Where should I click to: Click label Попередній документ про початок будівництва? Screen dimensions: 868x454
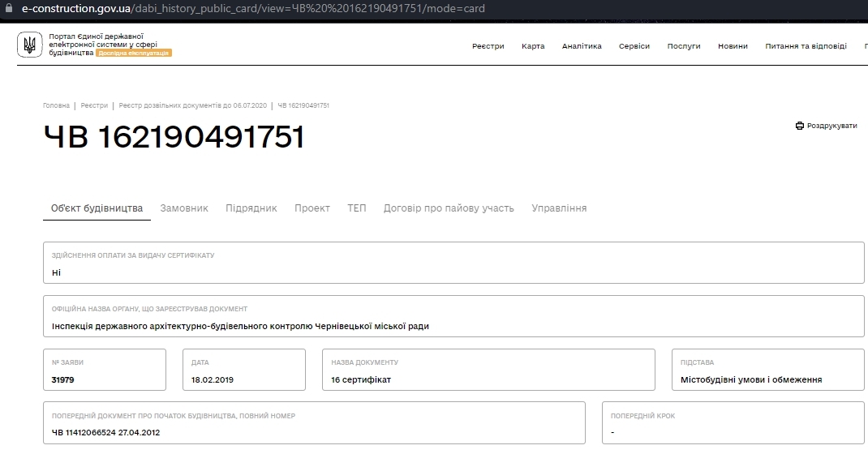pyautogui.click(x=174, y=416)
